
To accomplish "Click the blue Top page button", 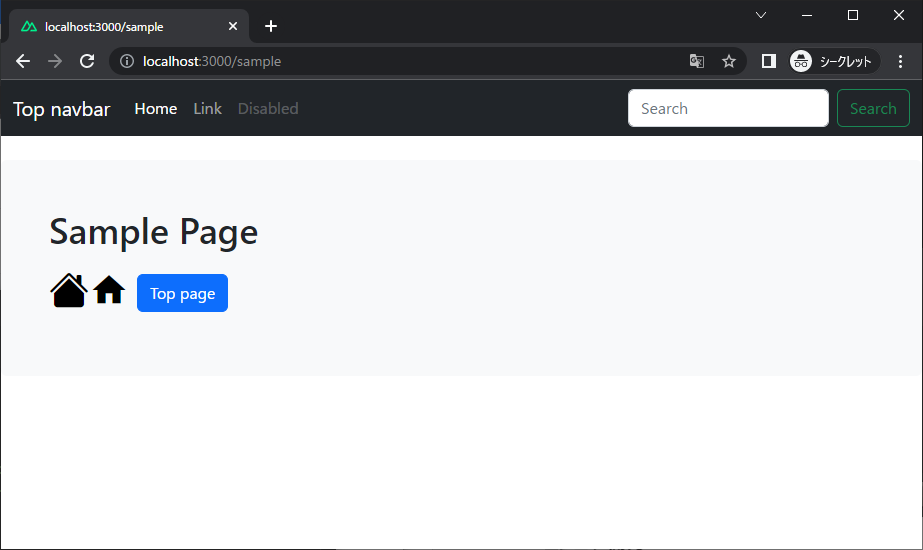I will (x=182, y=293).
